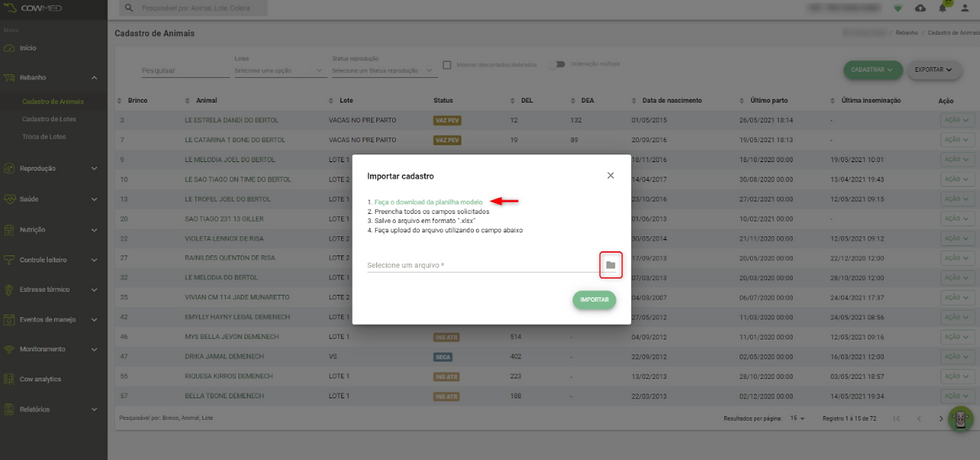
Task: Expand the Estresse térmico chevron
Action: pyautogui.click(x=94, y=289)
